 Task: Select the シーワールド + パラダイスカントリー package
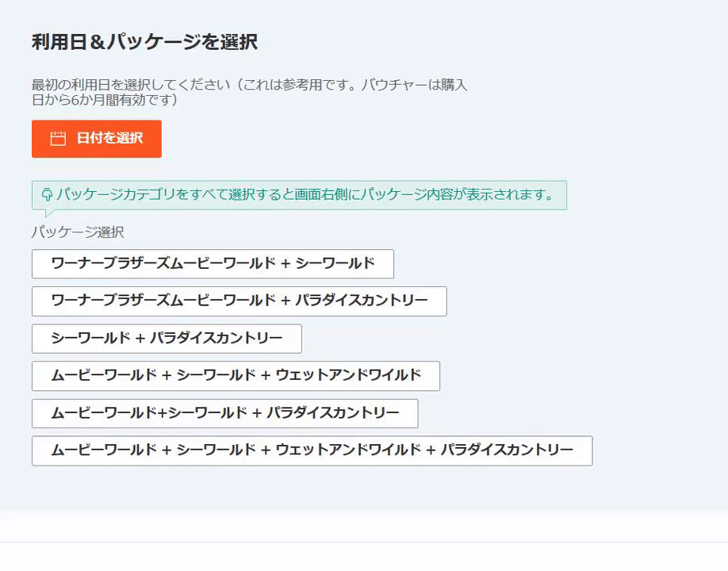point(167,339)
